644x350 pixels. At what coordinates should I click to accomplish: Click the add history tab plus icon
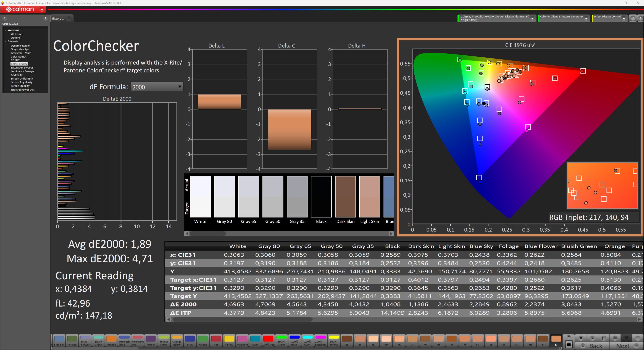click(69, 19)
